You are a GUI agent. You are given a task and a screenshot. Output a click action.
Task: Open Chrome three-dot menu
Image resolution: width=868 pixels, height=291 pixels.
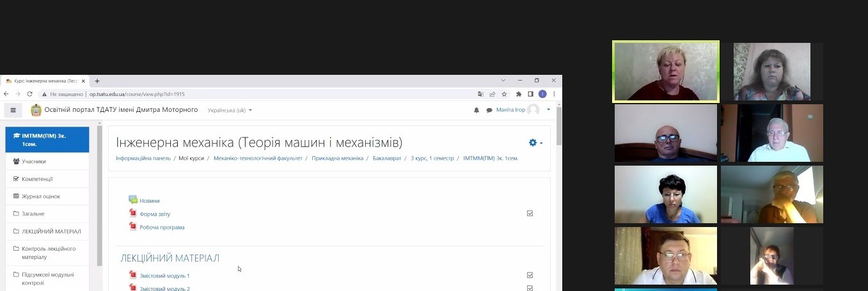[x=554, y=94]
